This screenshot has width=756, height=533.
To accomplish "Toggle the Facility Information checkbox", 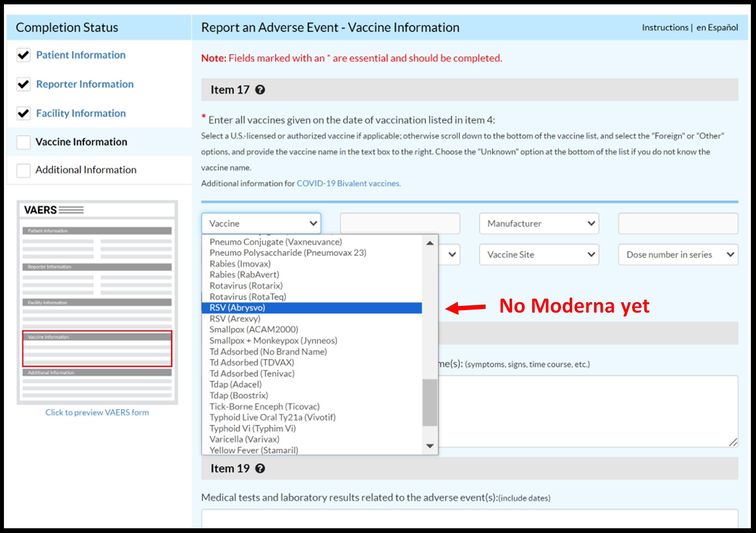I will pos(23,113).
